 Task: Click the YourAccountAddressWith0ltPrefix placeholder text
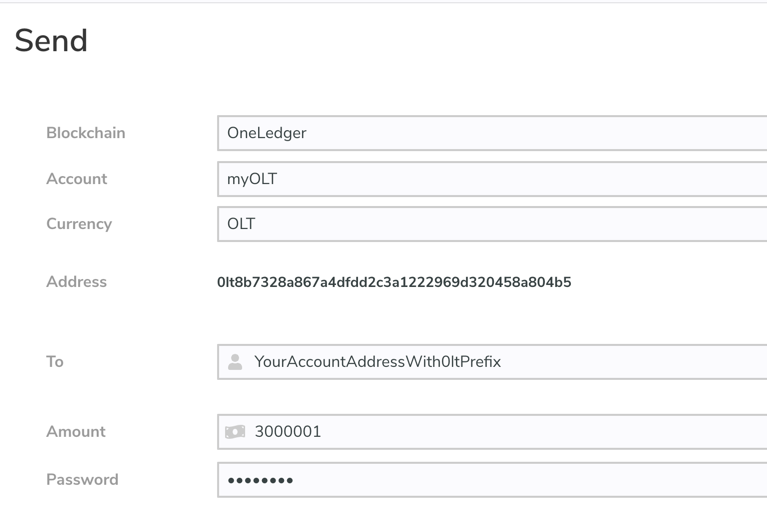378,362
